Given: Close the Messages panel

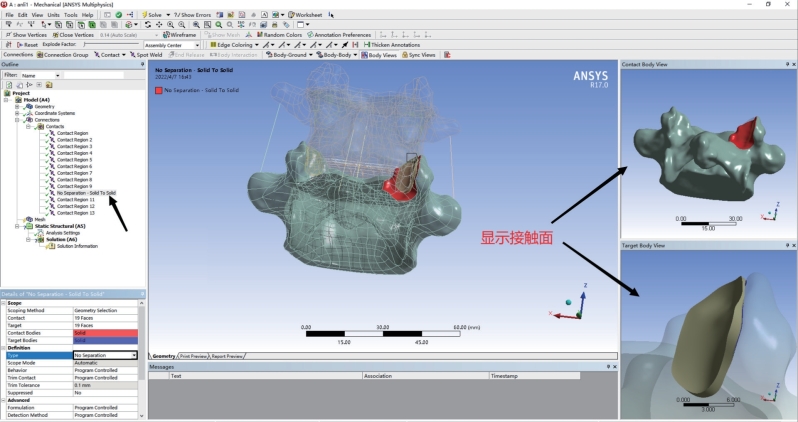Looking at the screenshot, I should tap(615, 367).
